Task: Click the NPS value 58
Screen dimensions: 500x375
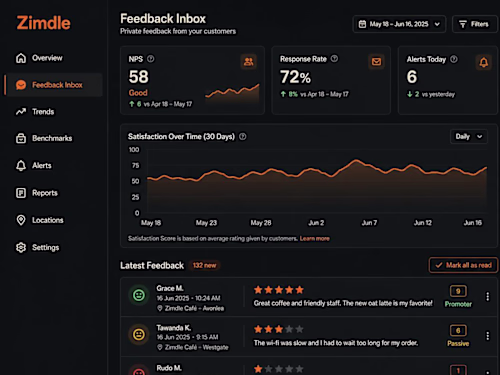Action: (139, 77)
